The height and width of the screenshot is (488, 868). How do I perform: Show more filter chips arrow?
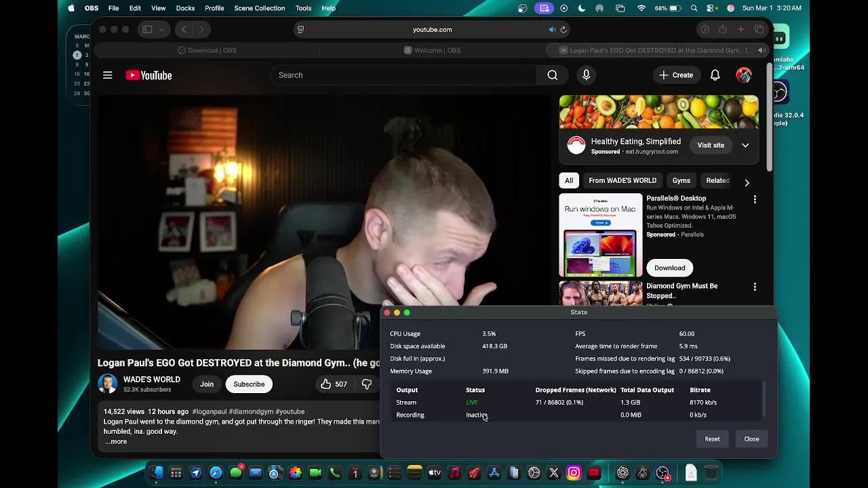747,182
